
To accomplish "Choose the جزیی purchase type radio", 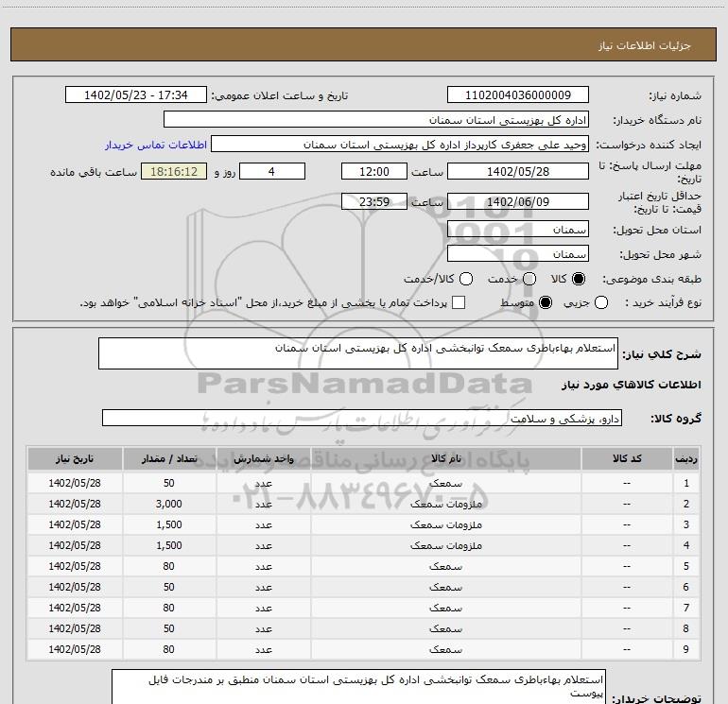I will click(601, 302).
